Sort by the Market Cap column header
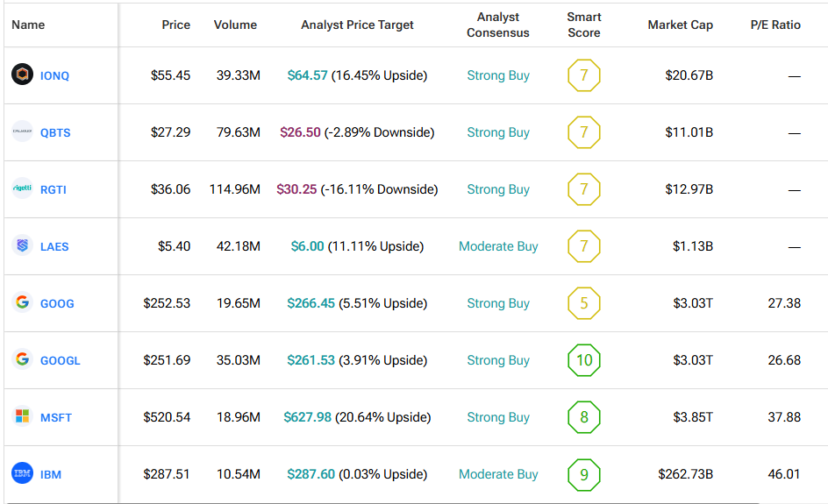 point(680,25)
